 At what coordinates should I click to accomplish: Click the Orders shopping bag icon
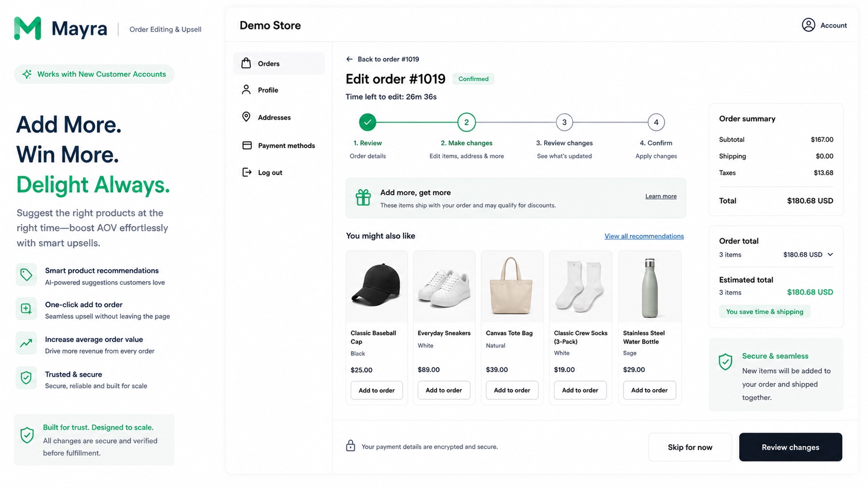(246, 63)
